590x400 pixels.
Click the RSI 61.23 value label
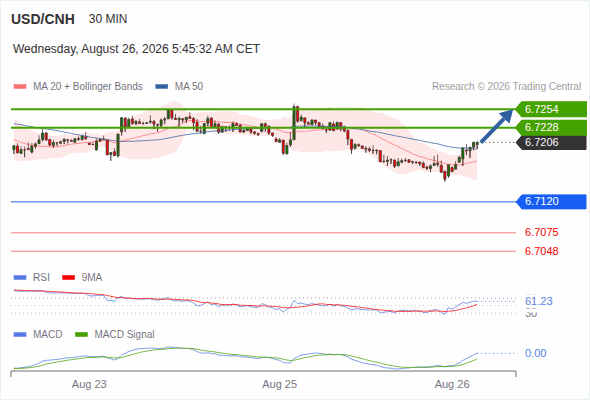click(539, 301)
